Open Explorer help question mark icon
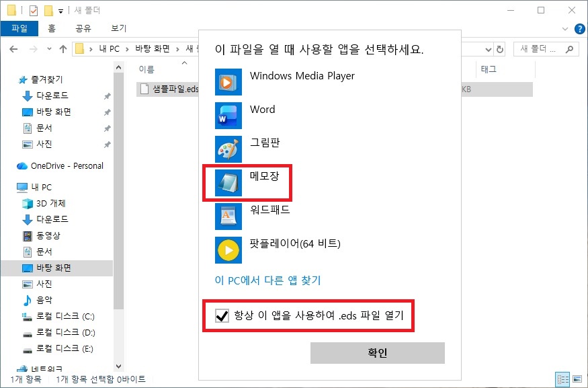The image size is (588, 388). tap(579, 28)
